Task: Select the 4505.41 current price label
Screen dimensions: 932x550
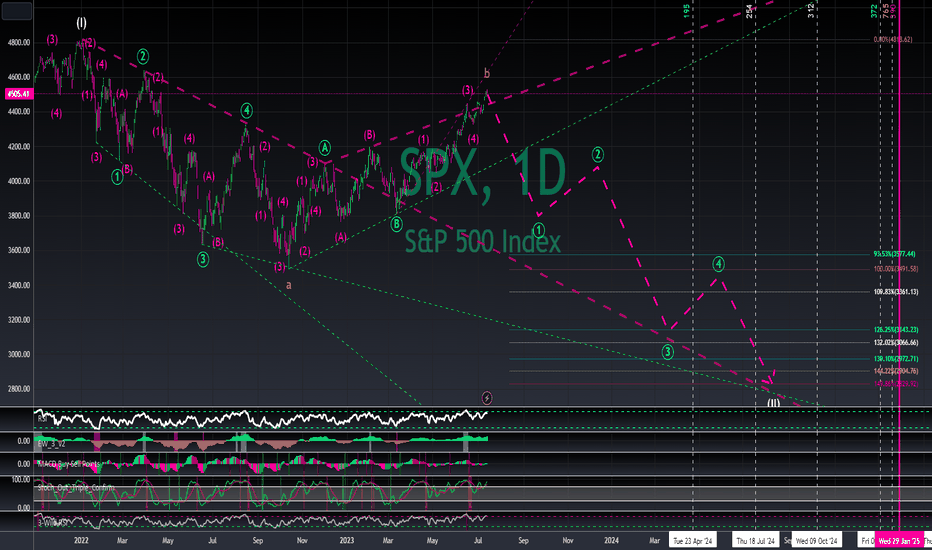Action: 19,94
